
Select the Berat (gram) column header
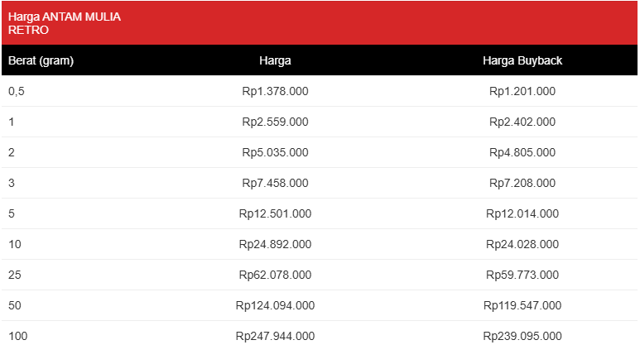[41, 60]
